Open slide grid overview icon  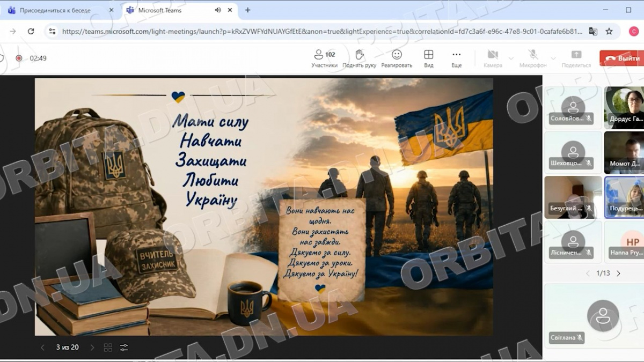(108, 348)
